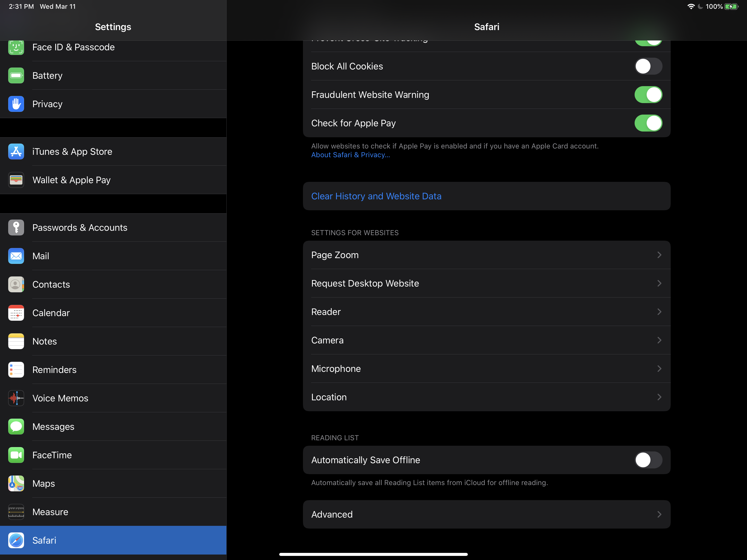Disable Check for Apple Pay switch
The height and width of the screenshot is (560, 747).
pos(648,123)
